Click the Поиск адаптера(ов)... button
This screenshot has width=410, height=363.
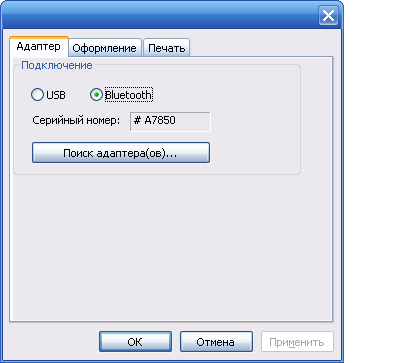[121, 153]
